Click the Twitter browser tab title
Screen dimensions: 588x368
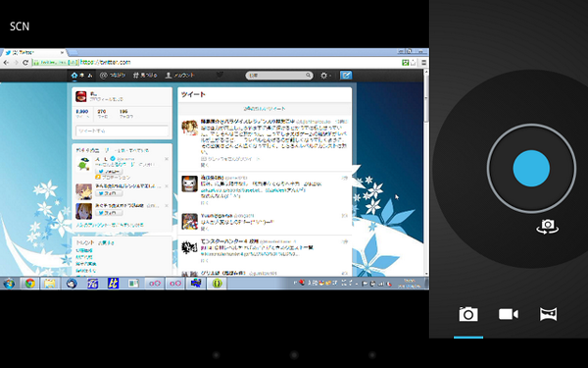[x=24, y=53]
